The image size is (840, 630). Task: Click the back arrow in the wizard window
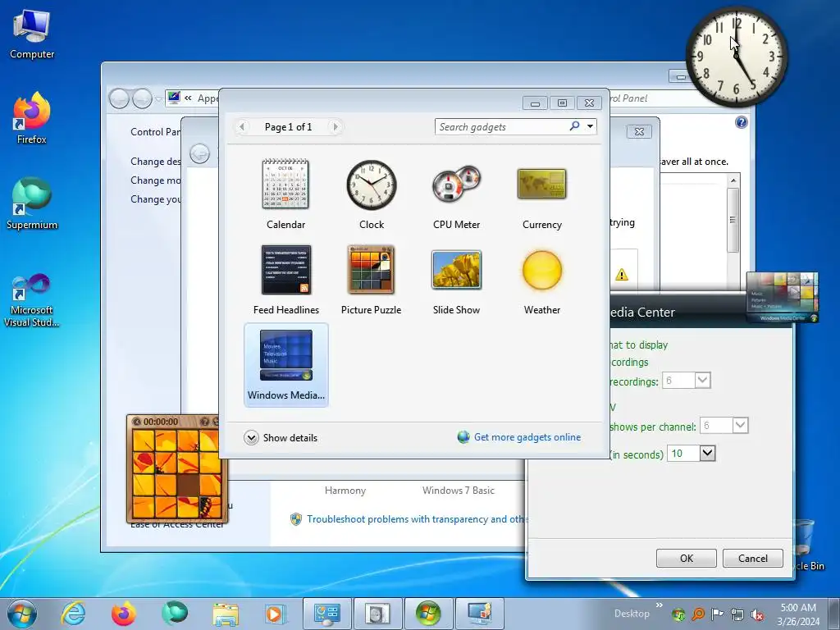coord(200,154)
